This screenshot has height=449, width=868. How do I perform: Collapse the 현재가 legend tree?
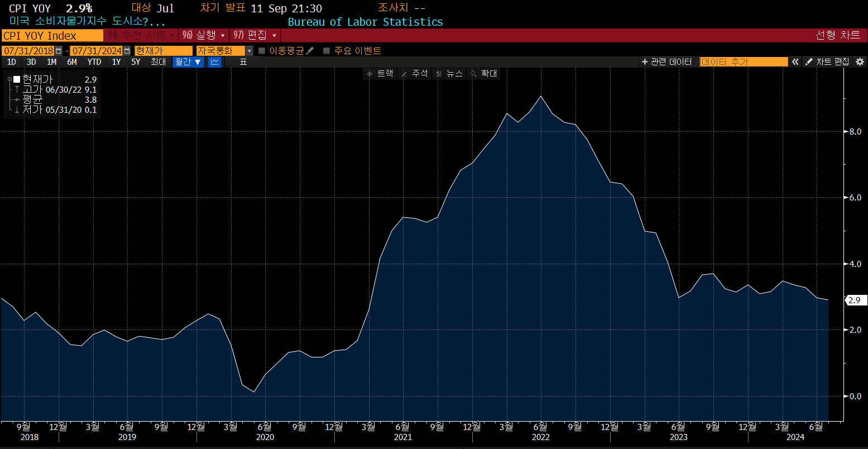point(9,79)
